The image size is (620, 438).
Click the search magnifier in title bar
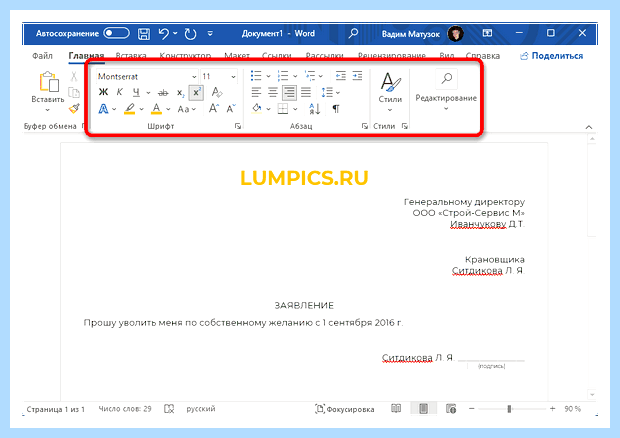353,33
